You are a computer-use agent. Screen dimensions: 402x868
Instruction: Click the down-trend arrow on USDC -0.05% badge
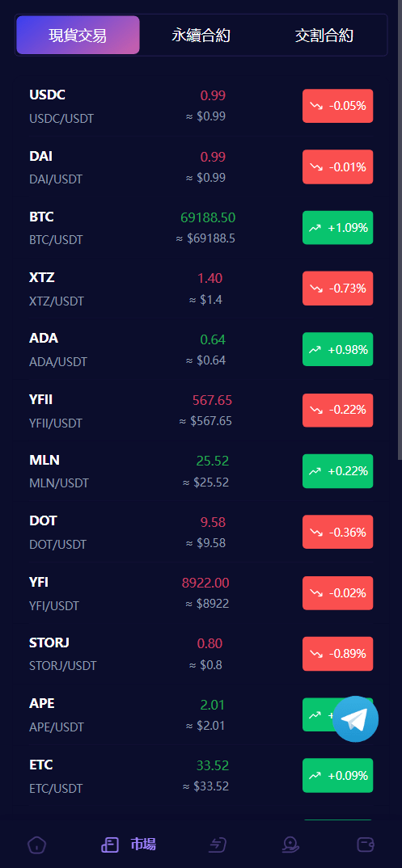316,106
